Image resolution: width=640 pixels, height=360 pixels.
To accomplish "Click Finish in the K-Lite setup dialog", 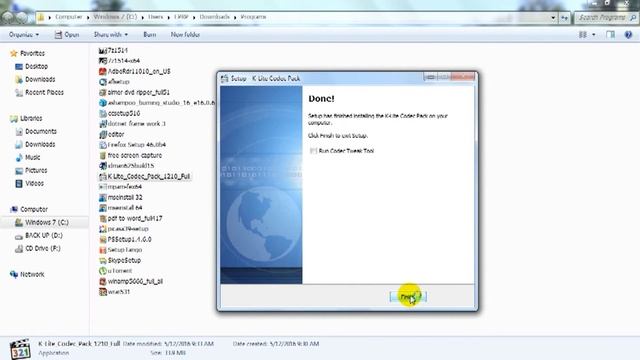I will tap(408, 297).
